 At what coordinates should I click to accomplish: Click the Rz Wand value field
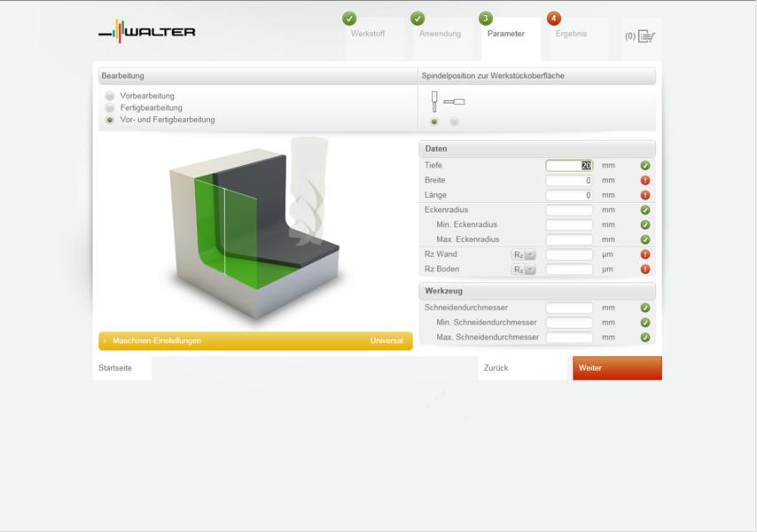(x=569, y=254)
